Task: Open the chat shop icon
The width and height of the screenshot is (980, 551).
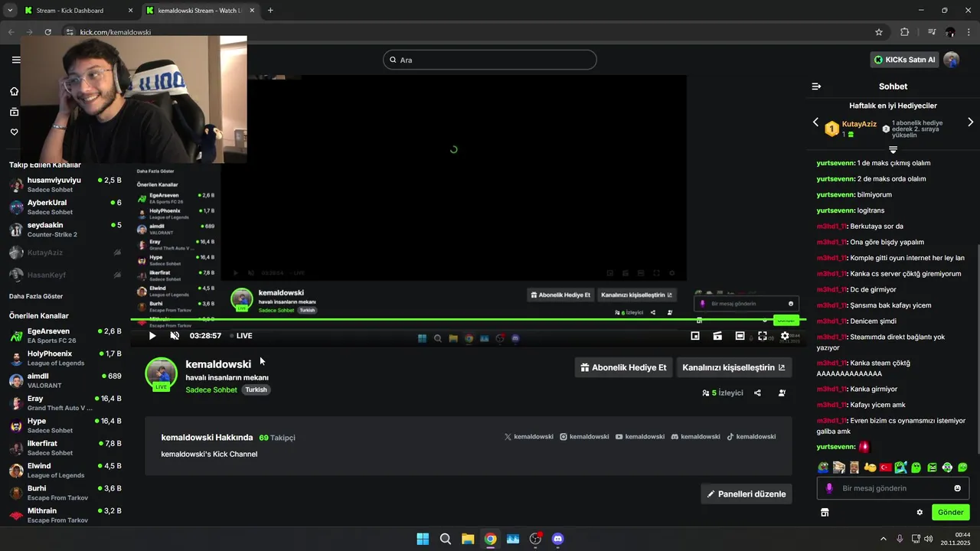Action: click(x=825, y=512)
